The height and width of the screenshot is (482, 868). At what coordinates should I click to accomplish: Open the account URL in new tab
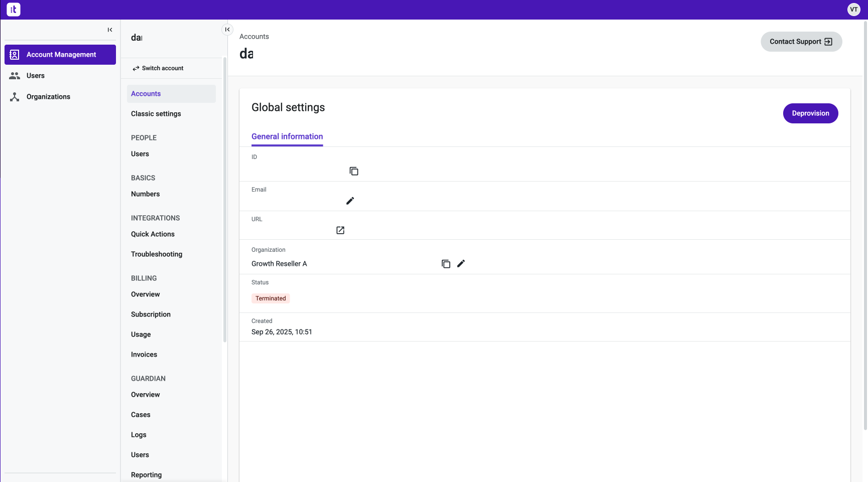[340, 230]
